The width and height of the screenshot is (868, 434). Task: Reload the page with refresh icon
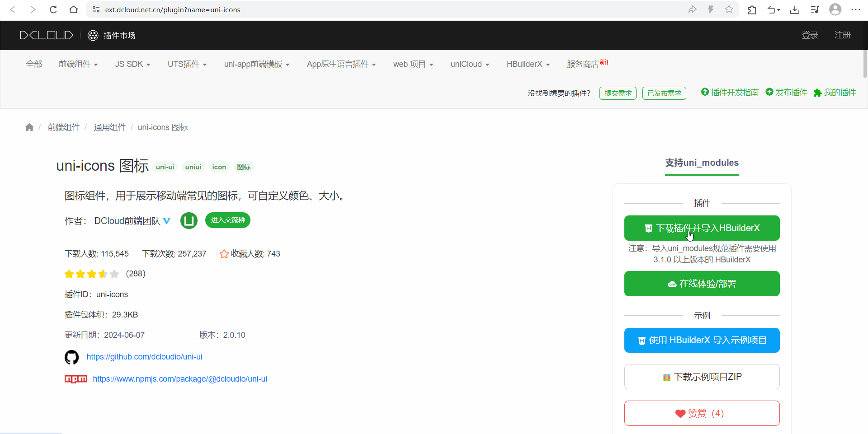click(53, 9)
